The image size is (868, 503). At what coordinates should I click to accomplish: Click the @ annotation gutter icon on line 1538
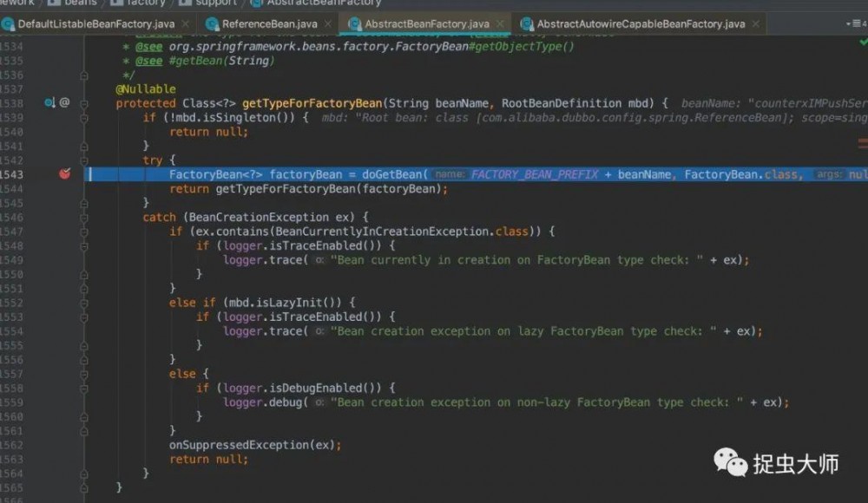tap(65, 102)
